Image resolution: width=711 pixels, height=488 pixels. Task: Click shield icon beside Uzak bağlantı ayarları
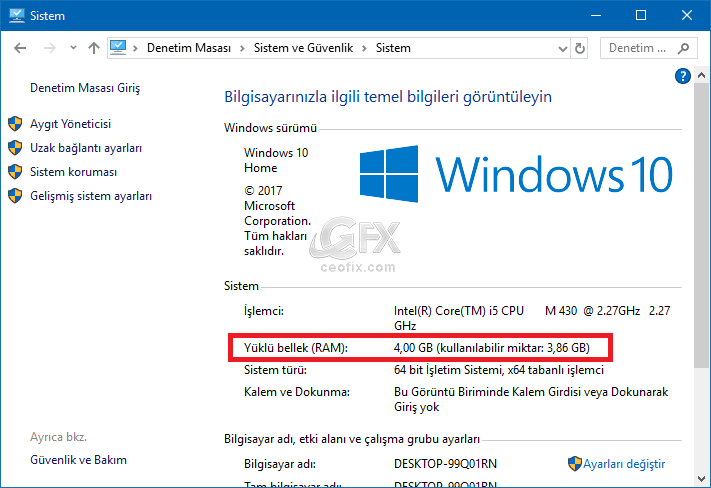pyautogui.click(x=15, y=147)
